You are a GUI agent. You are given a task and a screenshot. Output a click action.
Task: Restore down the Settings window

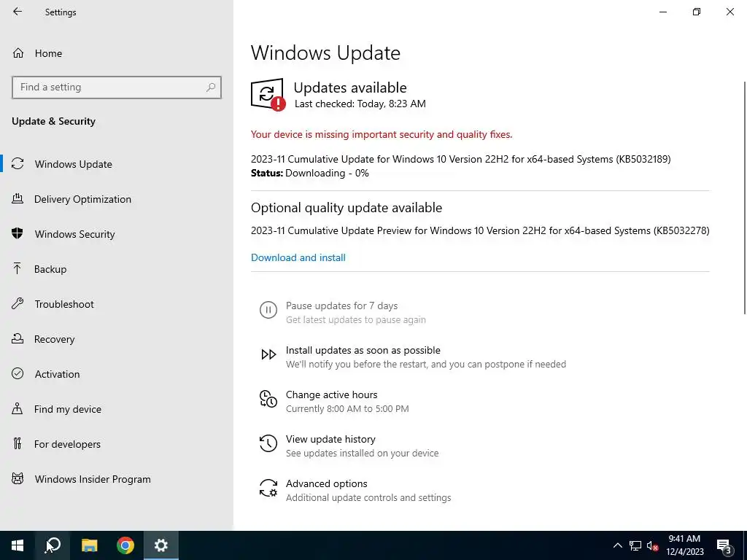coord(697,12)
